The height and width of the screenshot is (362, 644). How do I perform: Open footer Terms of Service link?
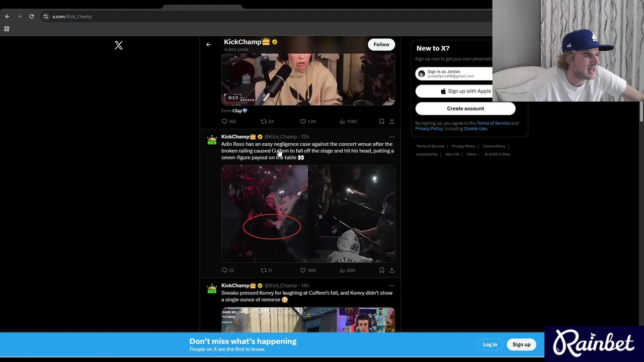430,146
